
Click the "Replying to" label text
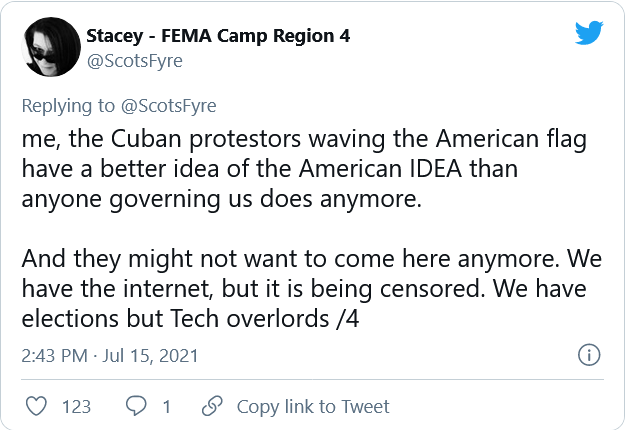click(x=62, y=105)
